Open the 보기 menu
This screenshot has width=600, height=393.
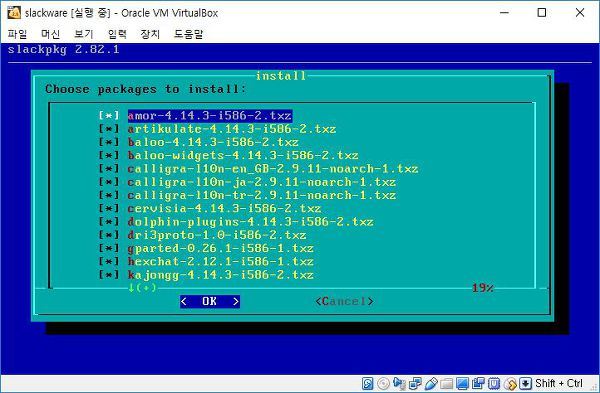tap(84, 34)
